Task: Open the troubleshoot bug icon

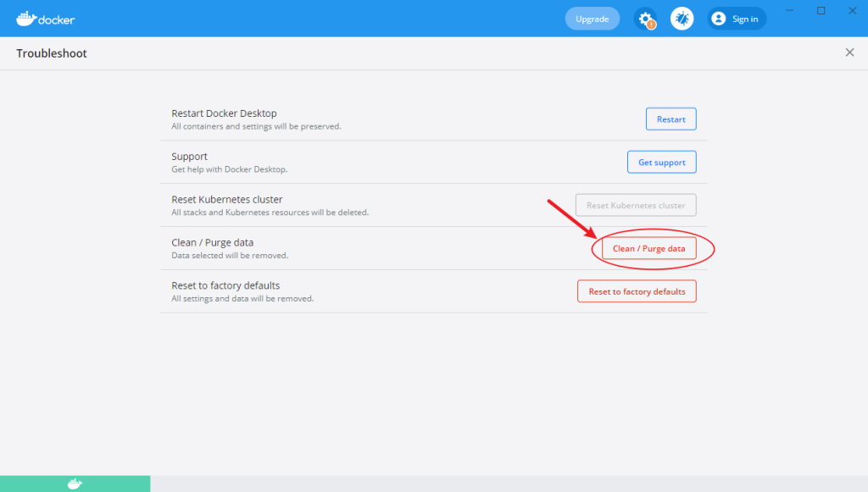Action: (682, 19)
